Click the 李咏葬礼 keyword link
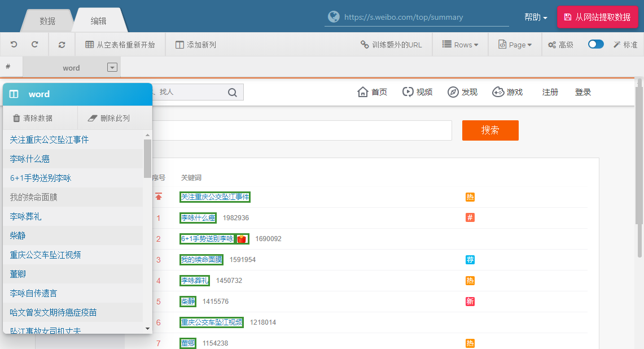The width and height of the screenshot is (644, 349). pyautogui.click(x=195, y=281)
